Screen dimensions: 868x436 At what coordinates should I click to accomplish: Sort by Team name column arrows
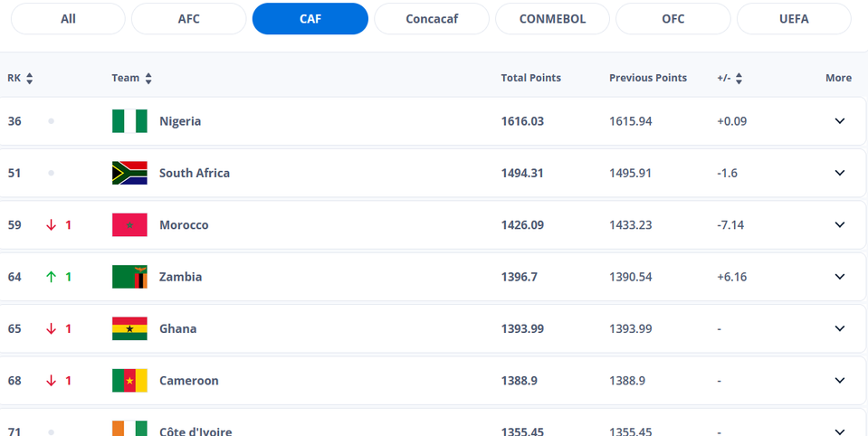pyautogui.click(x=148, y=79)
